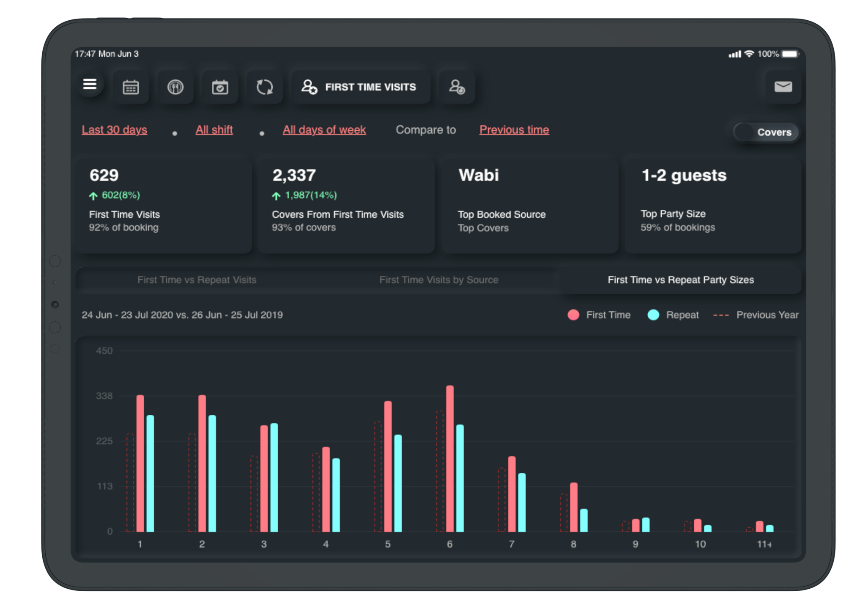Open the mail envelope icon

coord(783,87)
